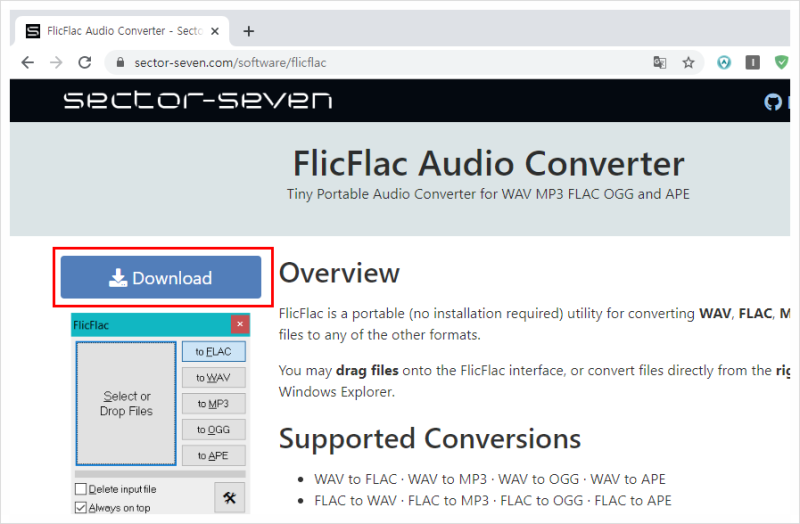Click the FlicFlac Audio Converter page title

[x=488, y=164]
